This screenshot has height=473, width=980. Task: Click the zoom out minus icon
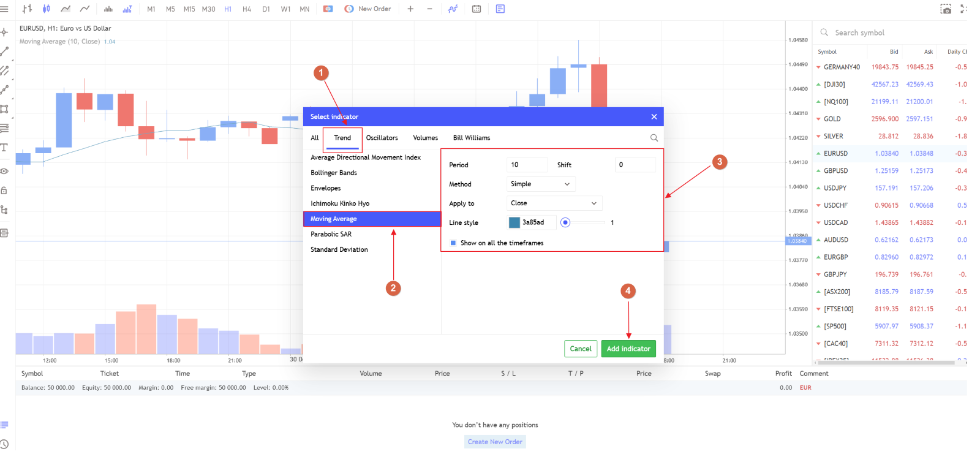point(429,9)
